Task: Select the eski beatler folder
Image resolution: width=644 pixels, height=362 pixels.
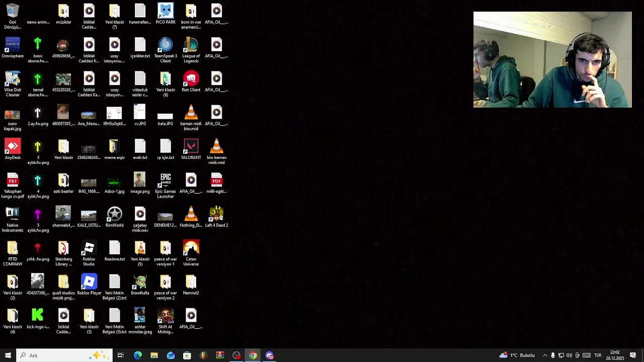Action: pyautogui.click(x=63, y=183)
